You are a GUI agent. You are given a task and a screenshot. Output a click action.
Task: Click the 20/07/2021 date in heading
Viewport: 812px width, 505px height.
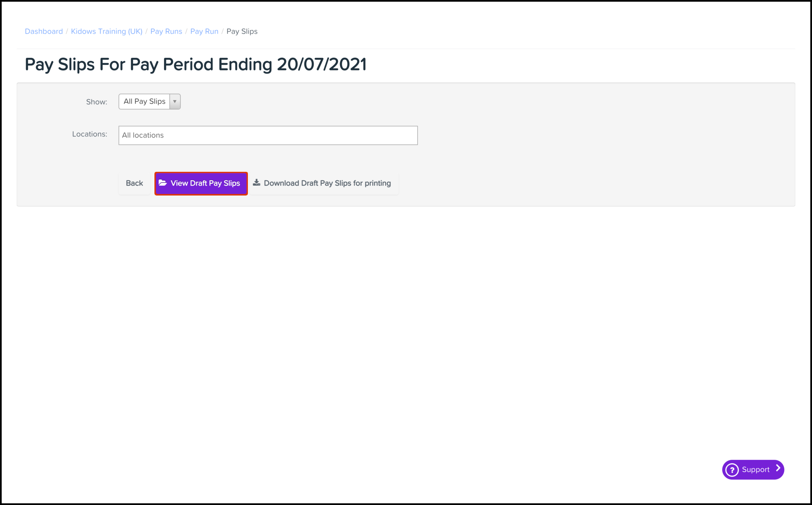point(322,64)
